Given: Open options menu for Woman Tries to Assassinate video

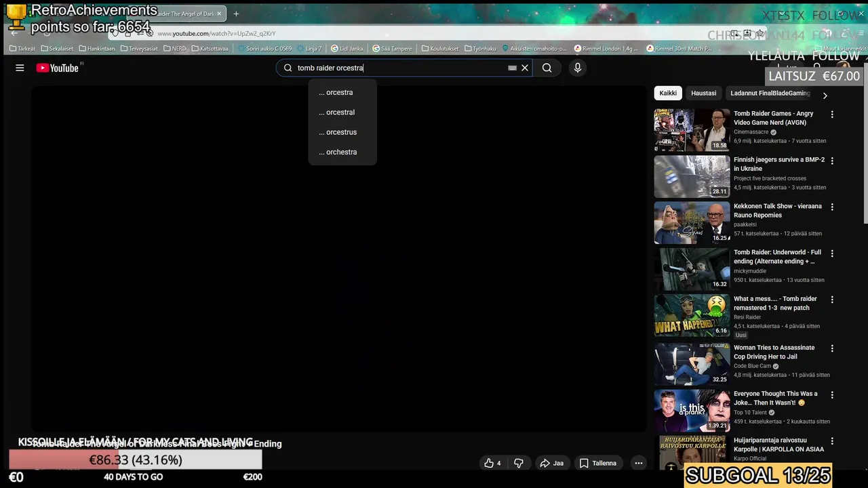Looking at the screenshot, I should pos(832,348).
